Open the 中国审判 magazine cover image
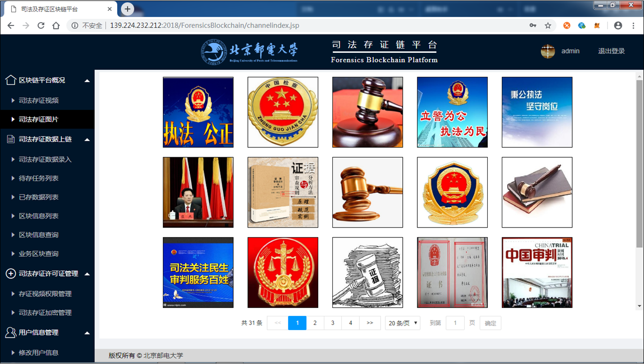The image size is (644, 364). [537, 272]
